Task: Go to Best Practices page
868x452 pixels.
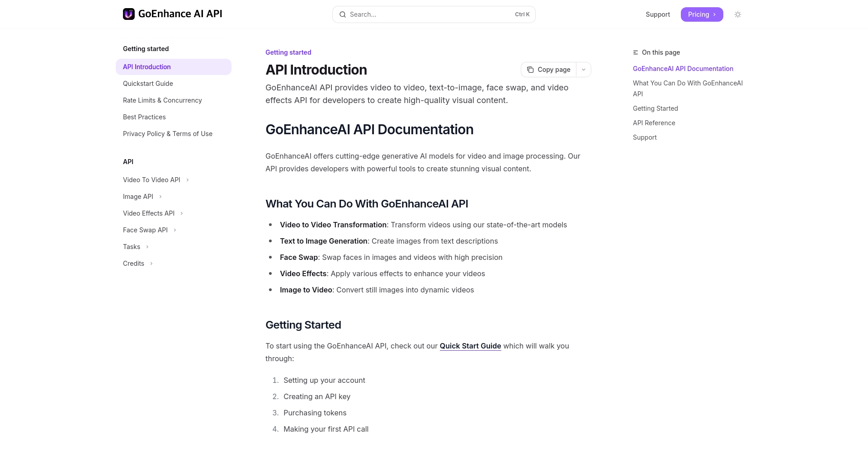Action: 144,117
